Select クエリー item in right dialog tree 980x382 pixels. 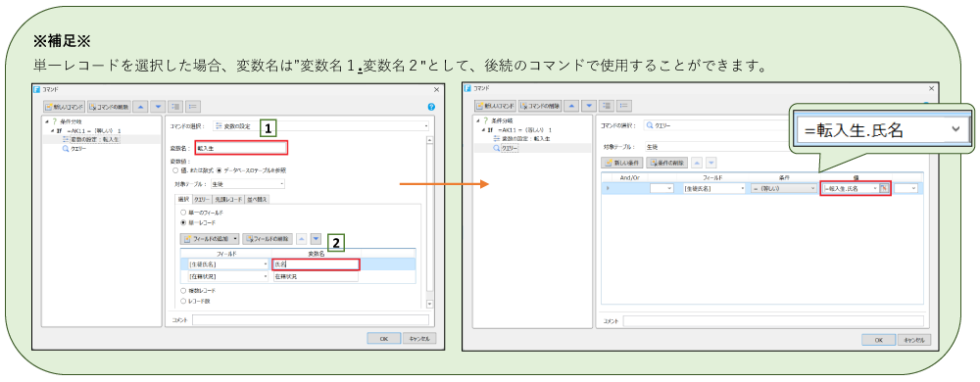click(506, 148)
